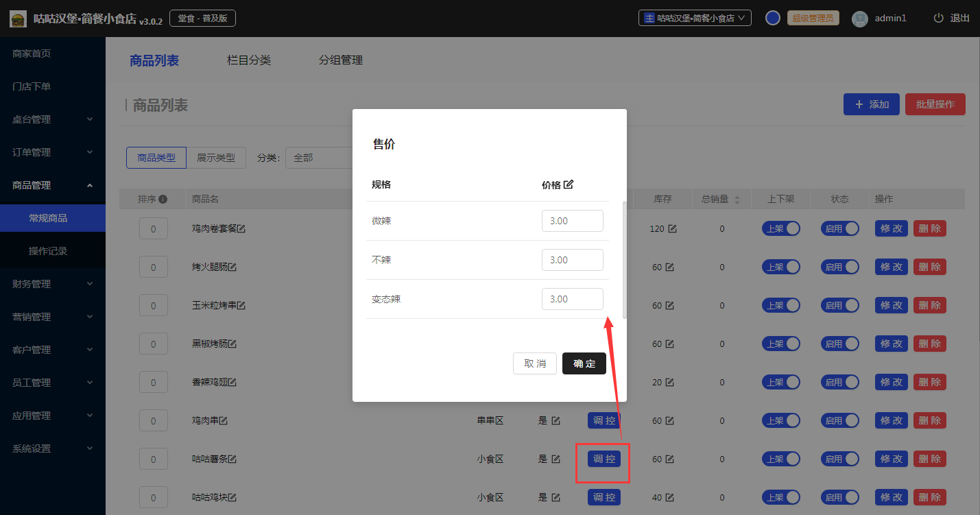Click the 堂食 - 普及版 version badge

point(202,18)
